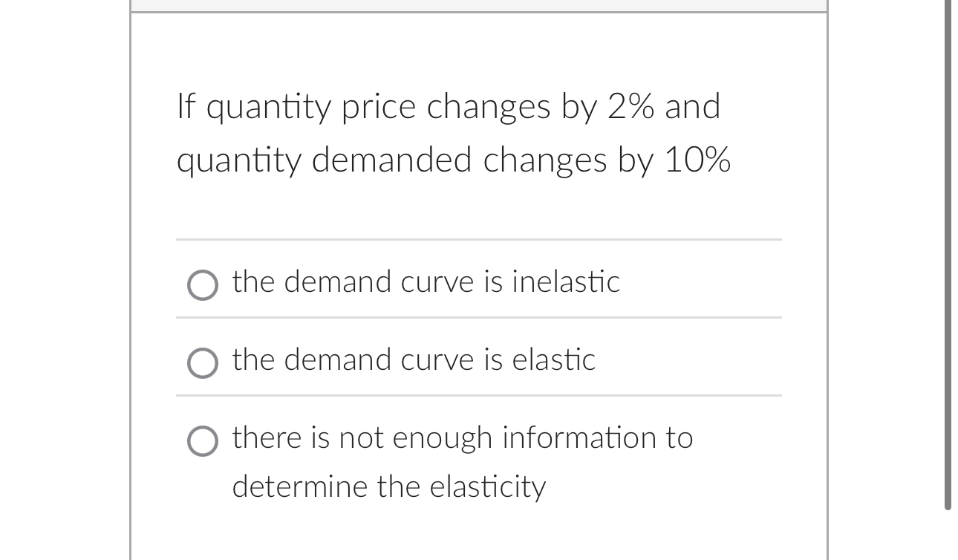This screenshot has width=958, height=560.
Task: Click "there is not enough information" answer text
Action: point(462,438)
